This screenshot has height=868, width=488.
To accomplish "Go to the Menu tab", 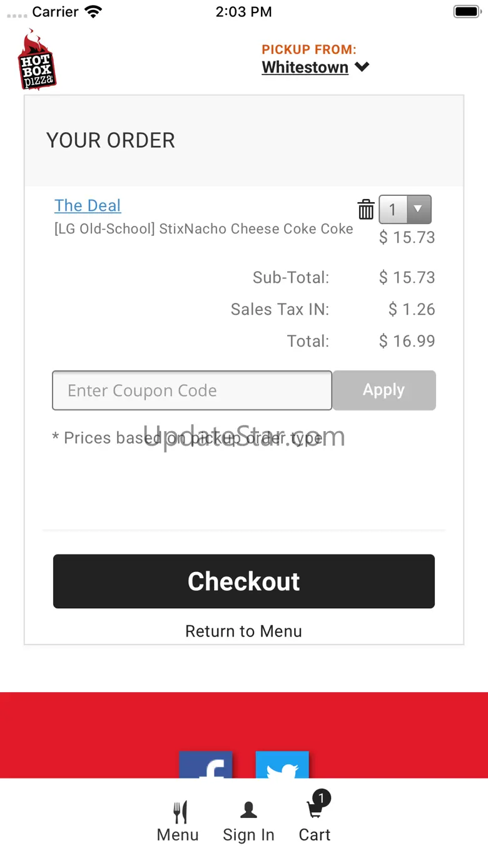I will (x=178, y=822).
